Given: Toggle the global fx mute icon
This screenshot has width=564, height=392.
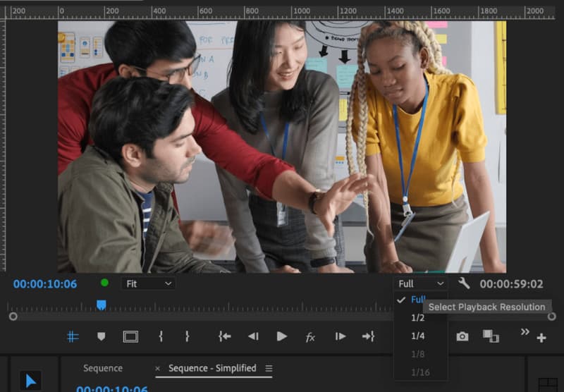Looking at the screenshot, I should pos(310,337).
